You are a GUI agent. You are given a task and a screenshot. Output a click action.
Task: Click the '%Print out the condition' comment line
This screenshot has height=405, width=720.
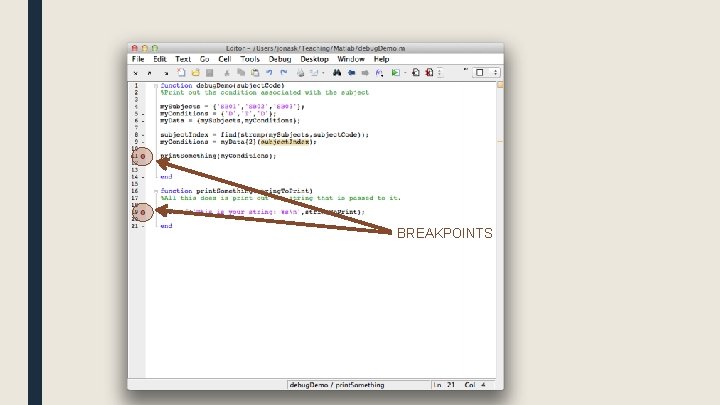pyautogui.click(x=264, y=93)
